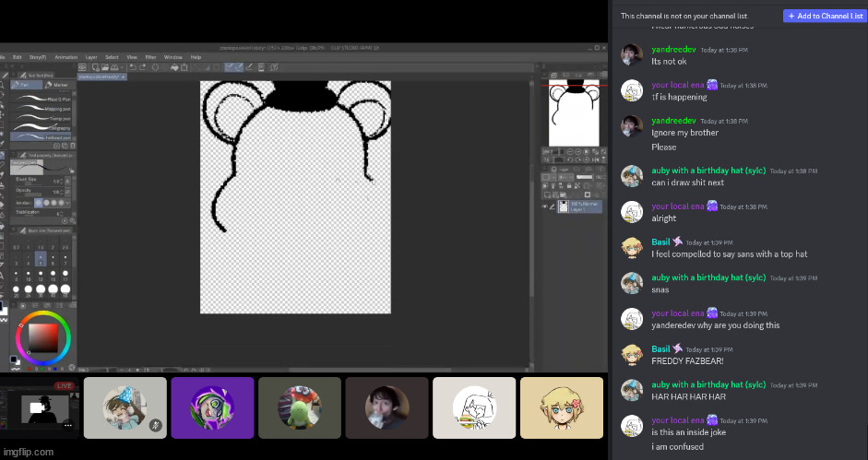The height and width of the screenshot is (460, 868).
Task: Toggle the second Snap button in command bar
Action: (x=239, y=67)
